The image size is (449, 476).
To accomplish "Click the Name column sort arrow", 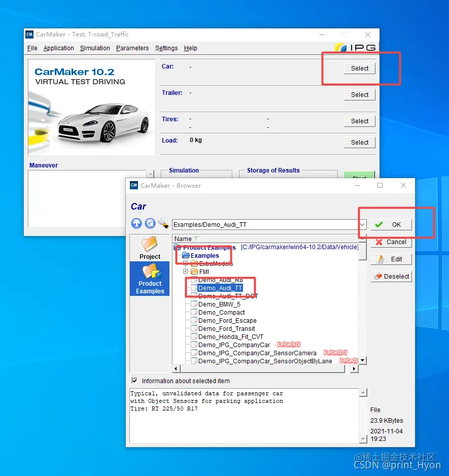I will pyautogui.click(x=196, y=239).
